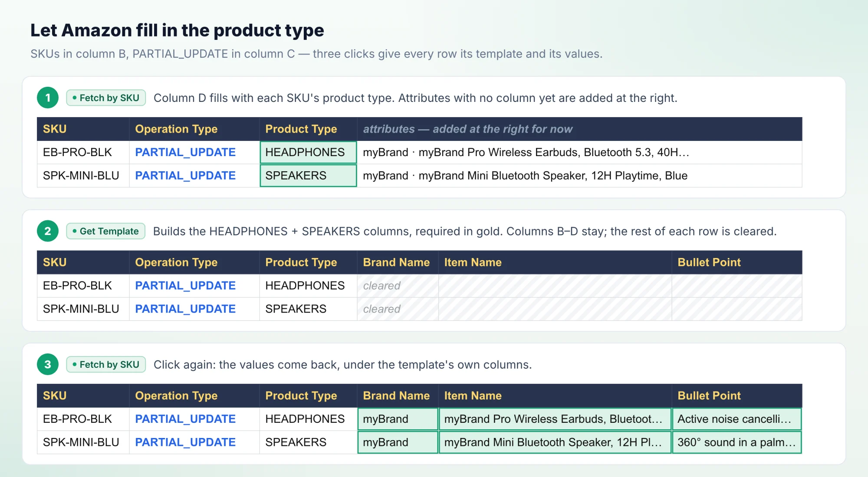Viewport: 868px width, 477px height.
Task: Click the text 'Click again: the values come back'
Action: coord(342,365)
